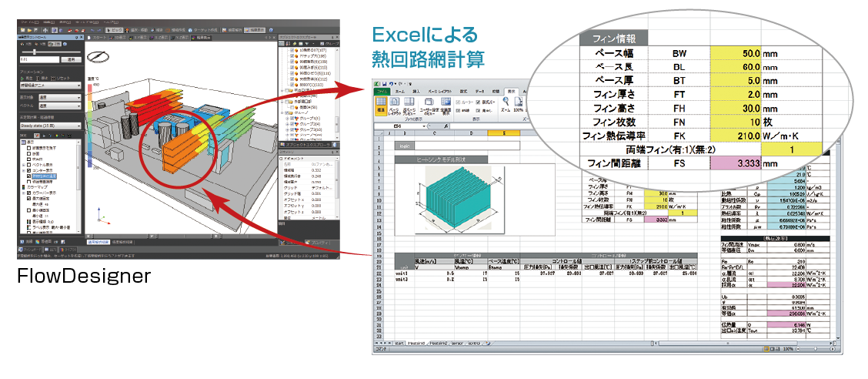Click the 再生 play animation control

coord(28,78)
